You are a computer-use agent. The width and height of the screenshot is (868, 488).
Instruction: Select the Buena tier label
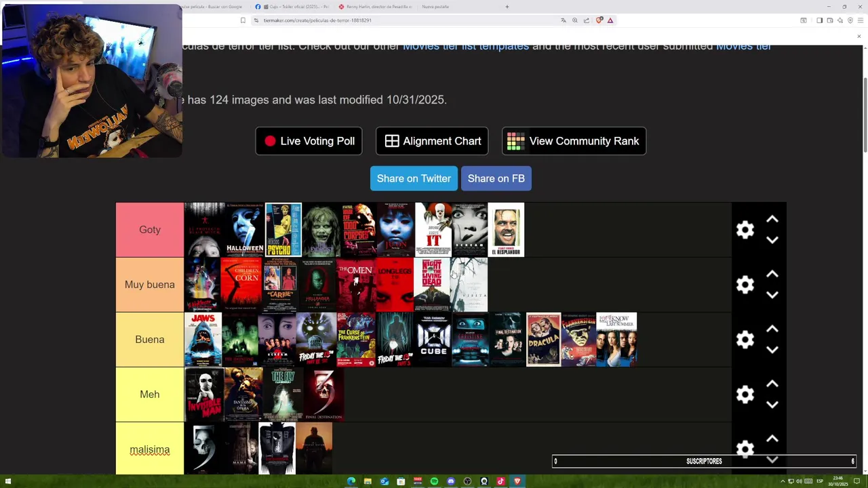(x=150, y=340)
